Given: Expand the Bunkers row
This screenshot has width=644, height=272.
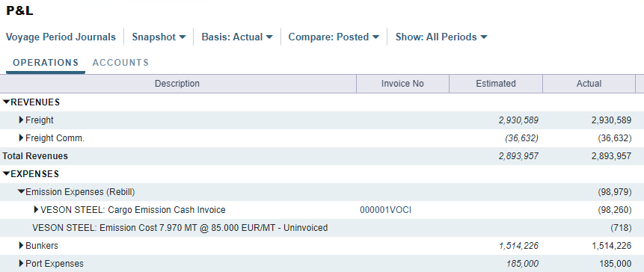Looking at the screenshot, I should (22, 245).
